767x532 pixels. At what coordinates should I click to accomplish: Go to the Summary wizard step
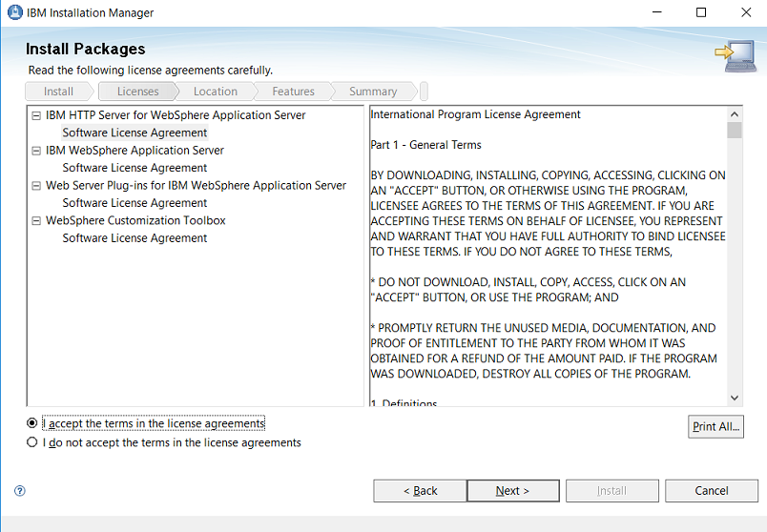pos(373,92)
